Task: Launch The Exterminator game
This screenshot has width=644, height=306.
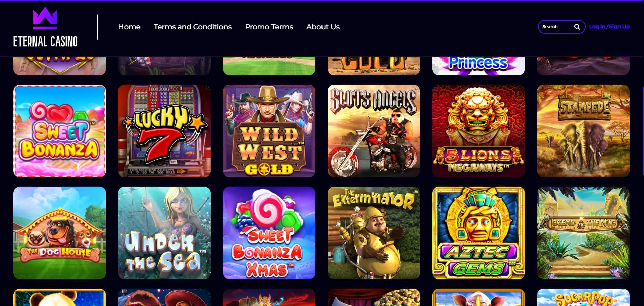Action: click(x=374, y=233)
